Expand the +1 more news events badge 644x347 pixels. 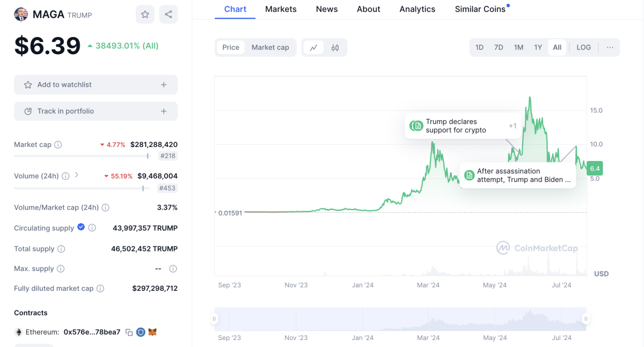coord(513,126)
